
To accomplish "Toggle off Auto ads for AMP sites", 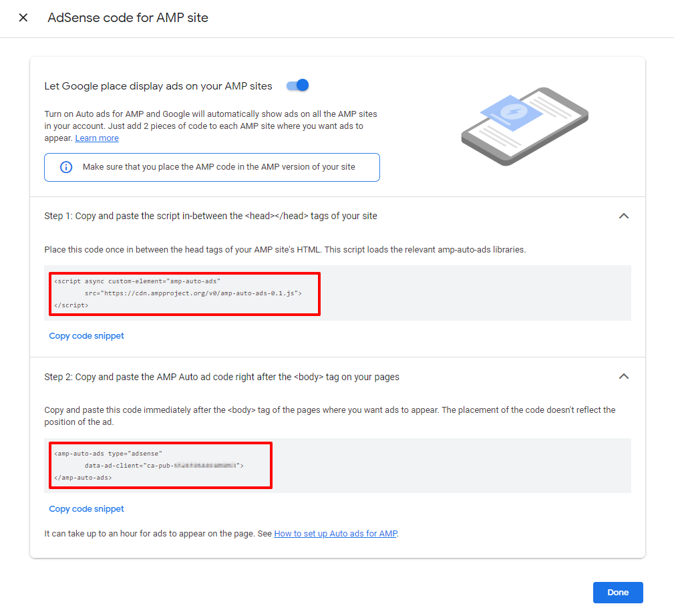I will coord(298,86).
